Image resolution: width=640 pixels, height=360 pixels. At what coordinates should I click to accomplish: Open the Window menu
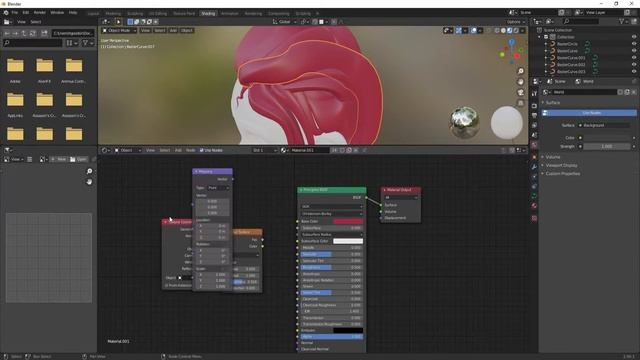pos(57,13)
